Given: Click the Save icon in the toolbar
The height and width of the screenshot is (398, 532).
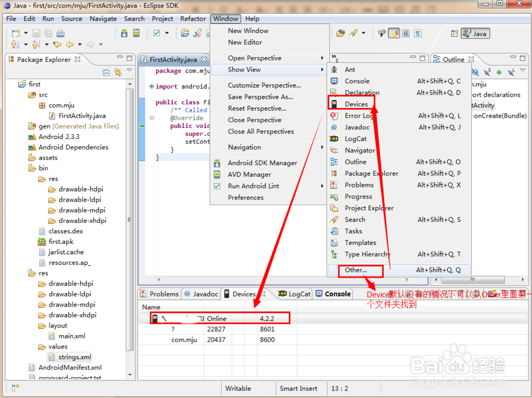Looking at the screenshot, I should click(x=35, y=33).
